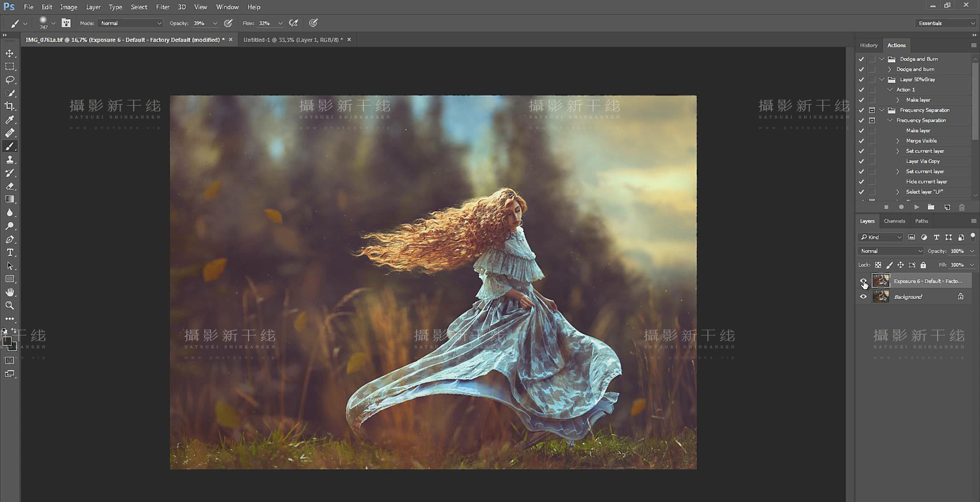The width and height of the screenshot is (980, 502).
Task: Select the Horizontal Type tool
Action: [x=10, y=253]
